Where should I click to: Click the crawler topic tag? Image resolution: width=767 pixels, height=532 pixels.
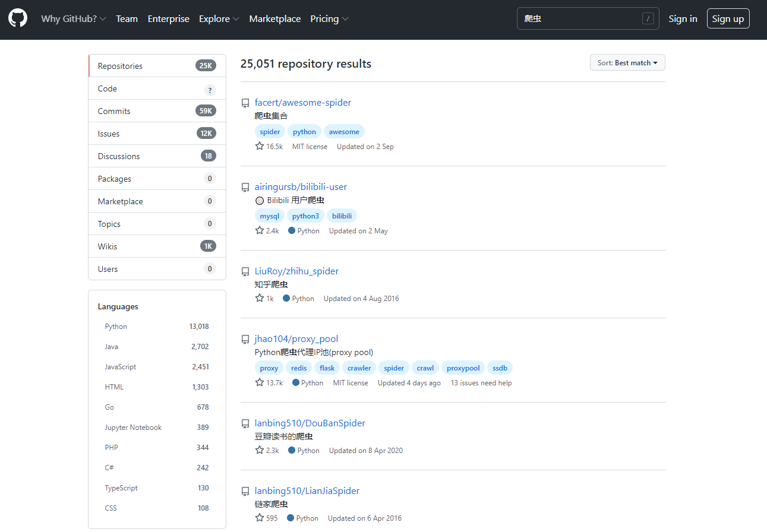pos(359,368)
